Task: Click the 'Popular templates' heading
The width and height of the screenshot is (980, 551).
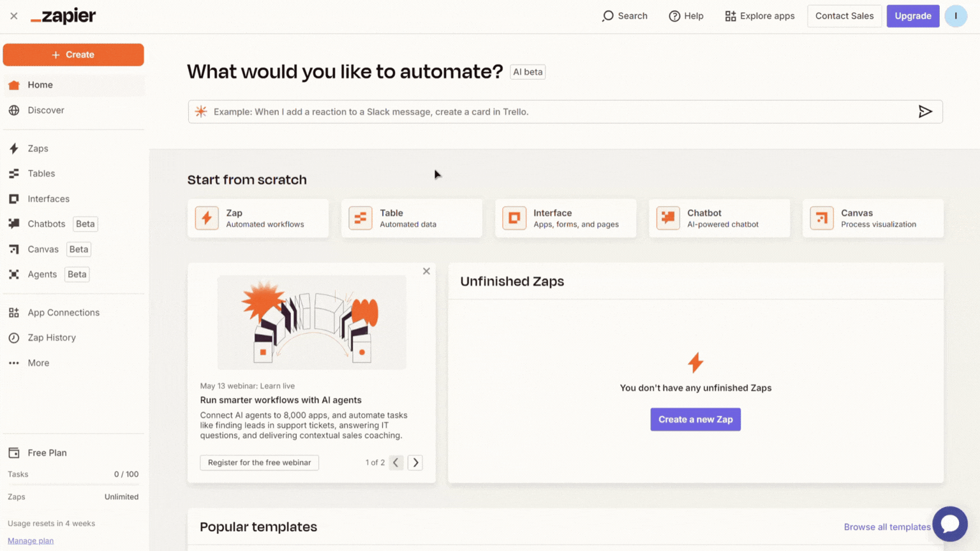Action: coord(258,527)
